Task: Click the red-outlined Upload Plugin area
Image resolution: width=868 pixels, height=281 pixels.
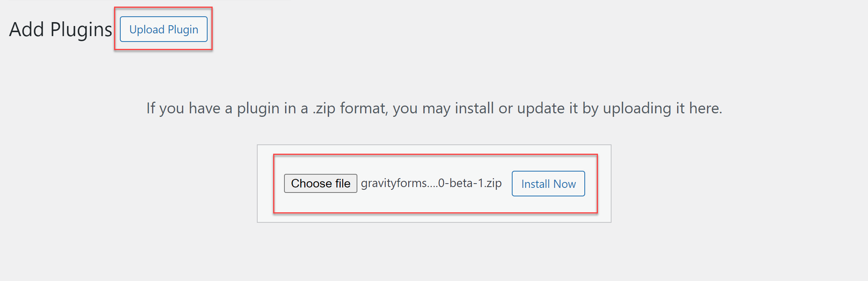Action: [x=163, y=29]
